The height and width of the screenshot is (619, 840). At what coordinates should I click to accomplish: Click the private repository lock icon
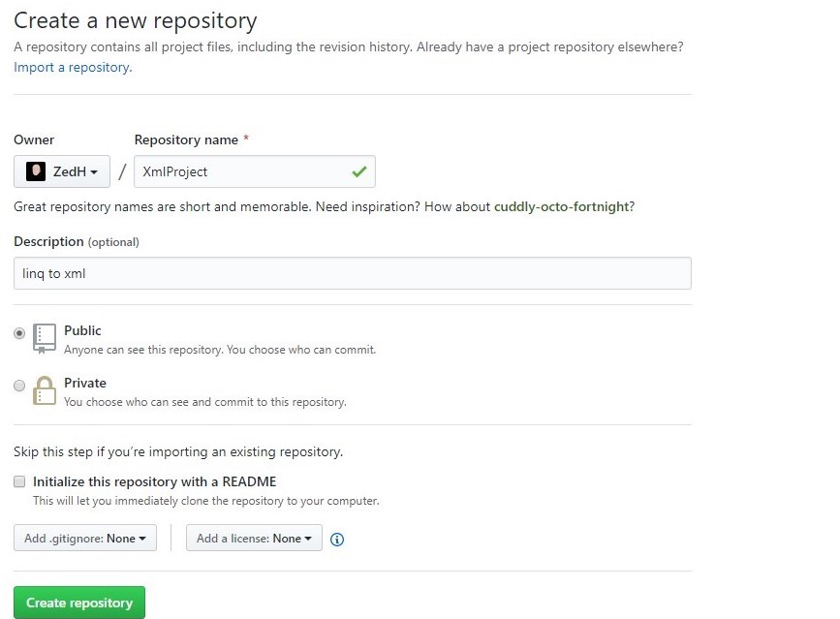(45, 389)
